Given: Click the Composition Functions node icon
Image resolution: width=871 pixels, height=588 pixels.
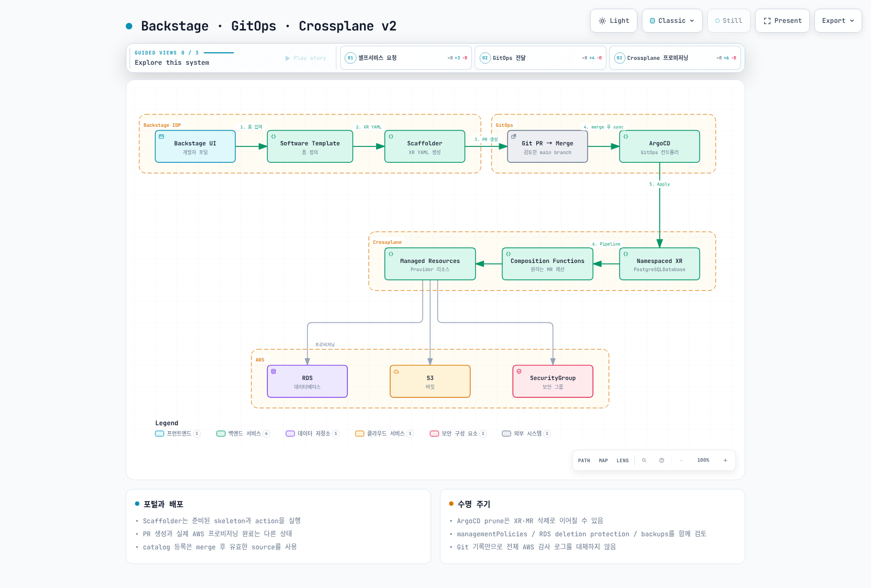Looking at the screenshot, I should tap(508, 254).
